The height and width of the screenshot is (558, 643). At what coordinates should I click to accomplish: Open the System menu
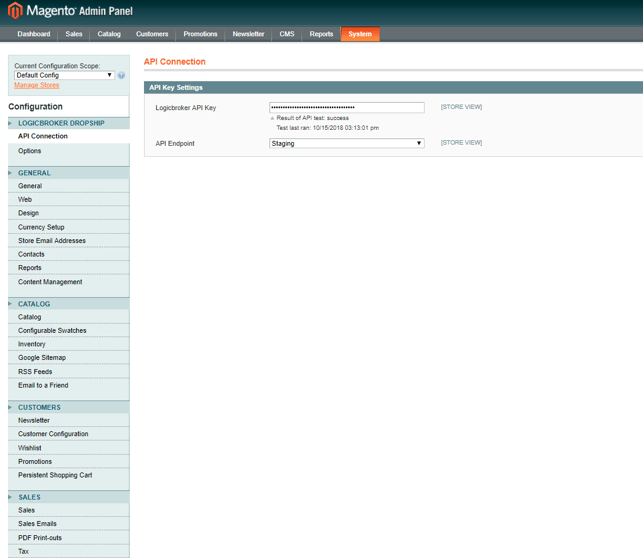click(360, 34)
